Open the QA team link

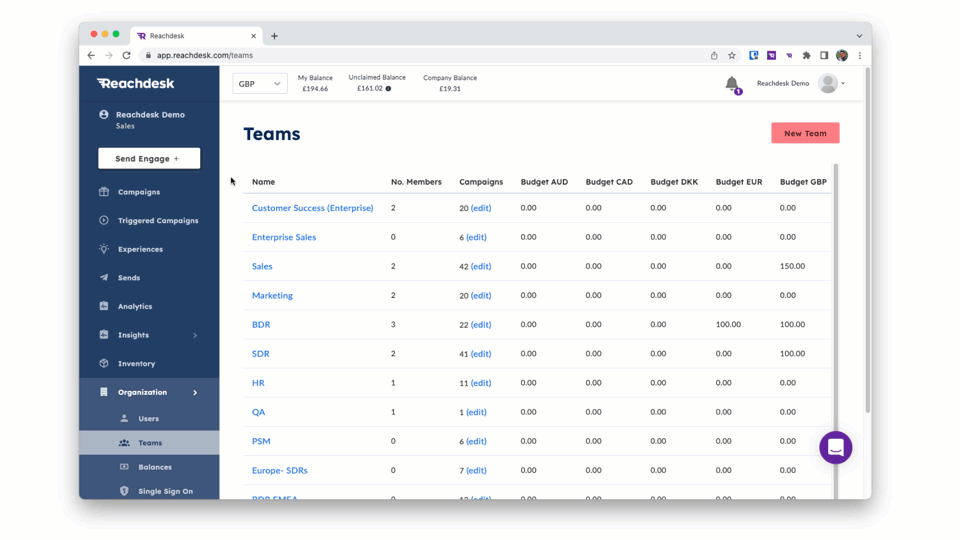coord(258,412)
